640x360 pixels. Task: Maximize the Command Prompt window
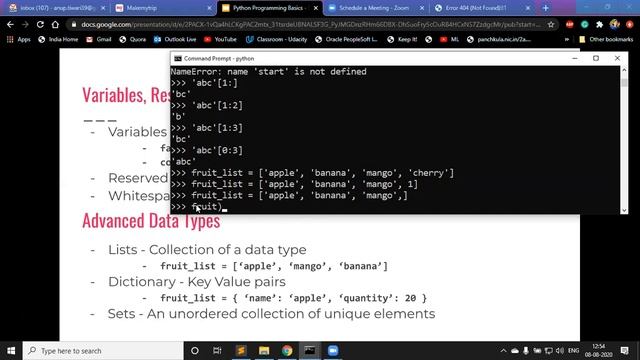(x=596, y=58)
